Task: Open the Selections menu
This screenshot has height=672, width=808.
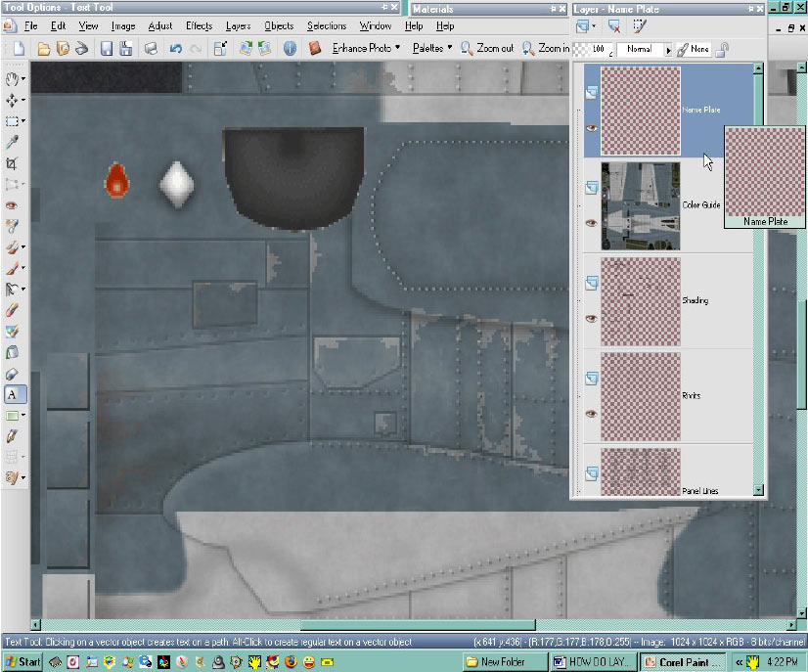Action: pyautogui.click(x=327, y=25)
